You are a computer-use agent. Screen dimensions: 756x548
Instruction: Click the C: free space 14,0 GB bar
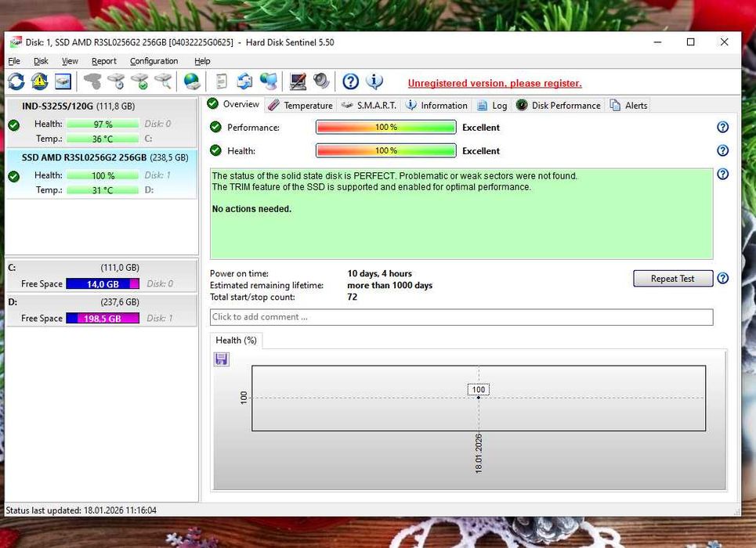point(103,284)
